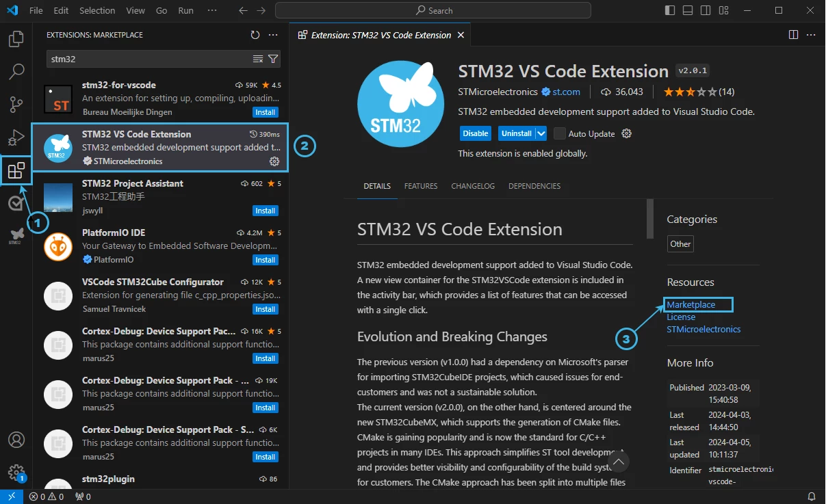Viewport: 826px width, 504px height.
Task: Switch to the FEATURES tab
Action: tap(421, 186)
